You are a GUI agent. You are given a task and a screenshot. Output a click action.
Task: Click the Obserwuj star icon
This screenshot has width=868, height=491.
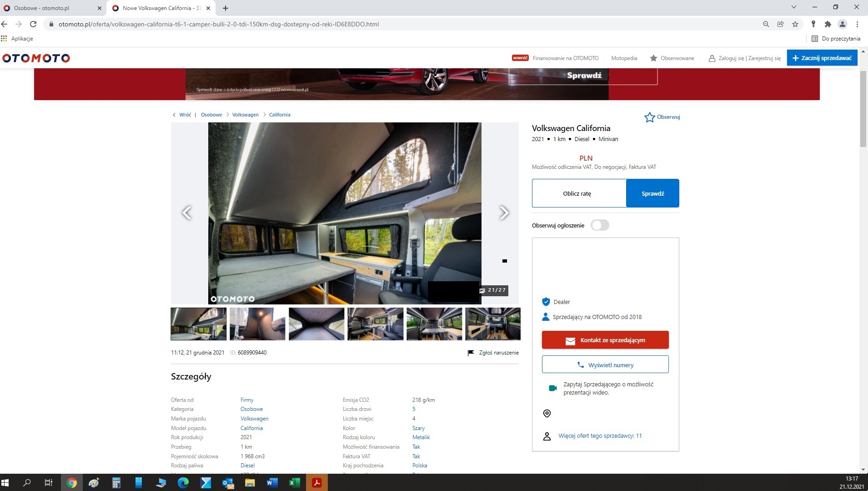click(x=649, y=117)
